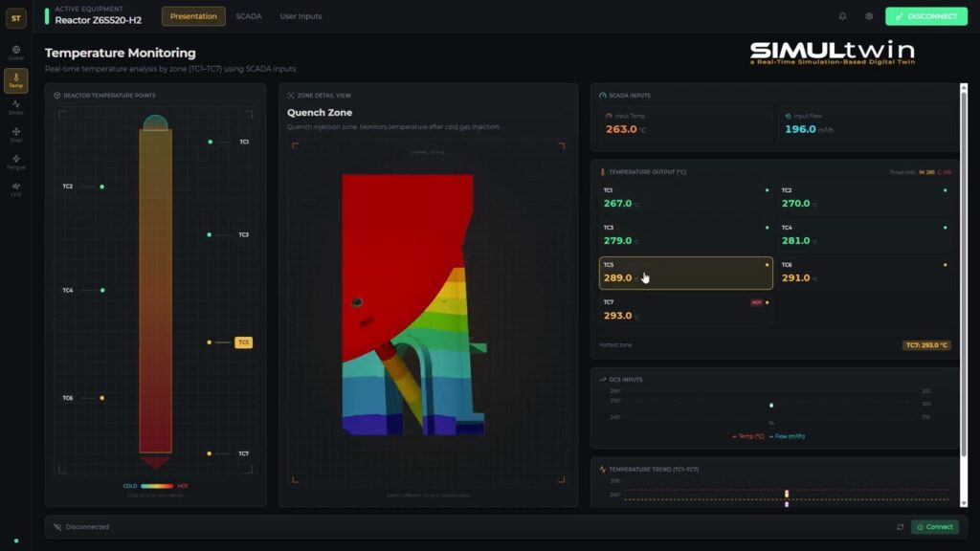Select the TC1 output card showing 267.0
The image size is (980, 551).
click(685, 197)
